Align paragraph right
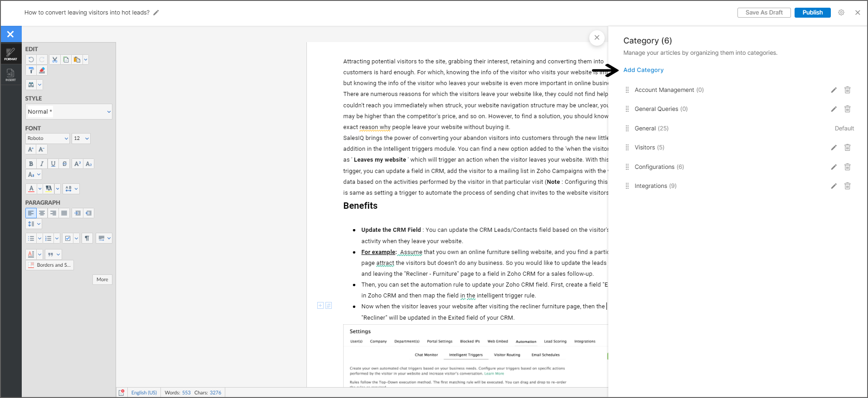The width and height of the screenshot is (868, 398). pos(53,213)
